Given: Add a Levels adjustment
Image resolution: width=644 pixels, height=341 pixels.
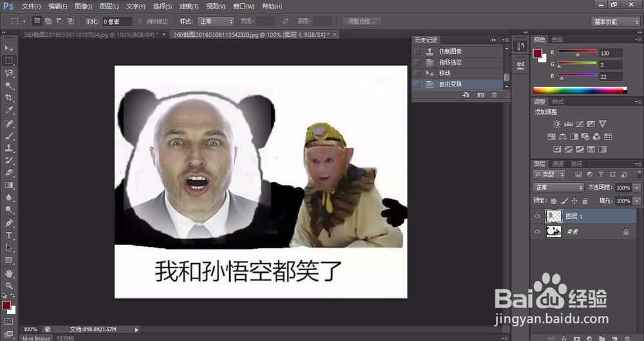Looking at the screenshot, I should 569,124.
